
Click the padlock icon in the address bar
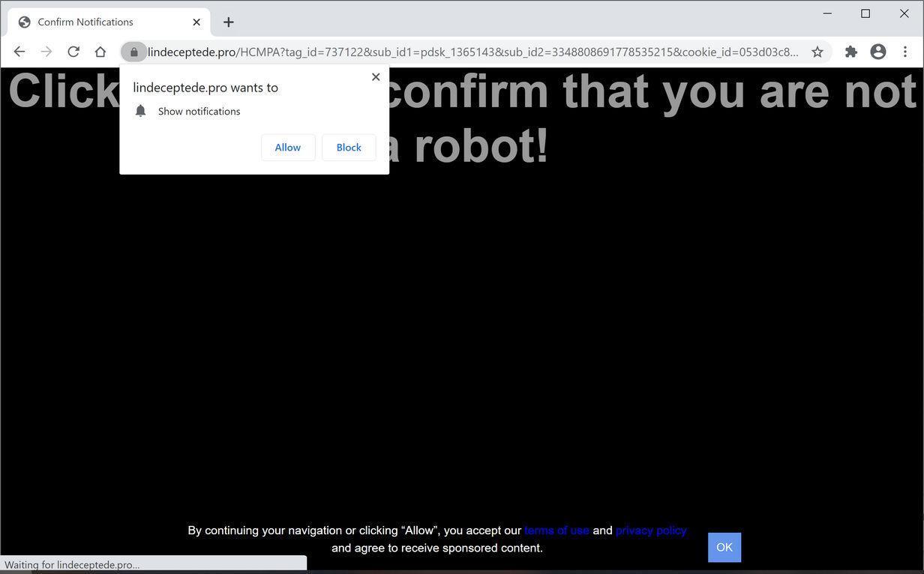[133, 52]
